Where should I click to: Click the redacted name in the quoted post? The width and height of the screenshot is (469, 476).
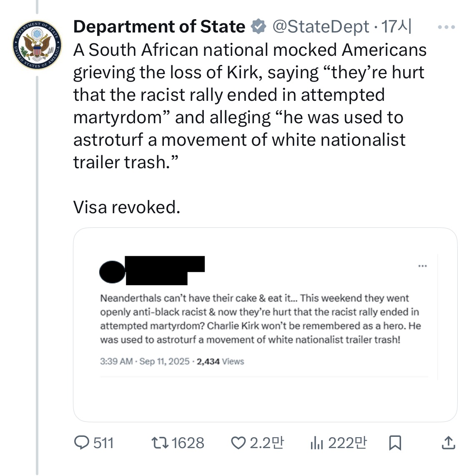[165, 270]
